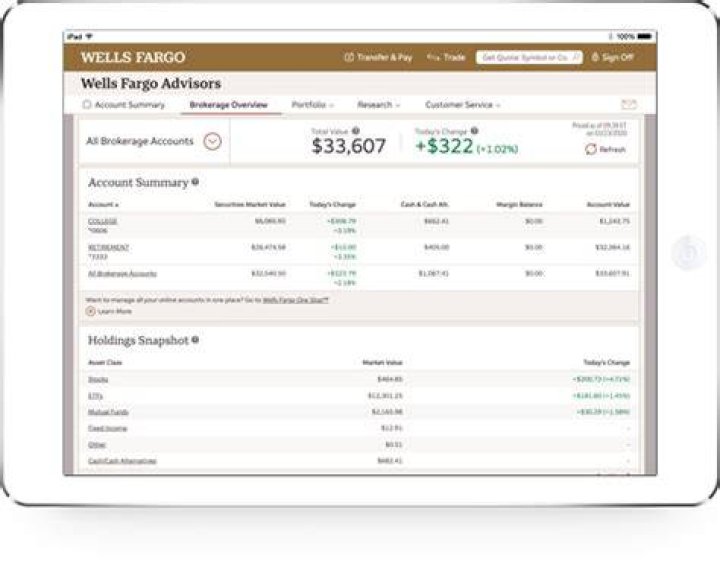The height and width of the screenshot is (561, 720).
Task: Click the Wells Fargo Advisors heading
Action: [x=151, y=84]
